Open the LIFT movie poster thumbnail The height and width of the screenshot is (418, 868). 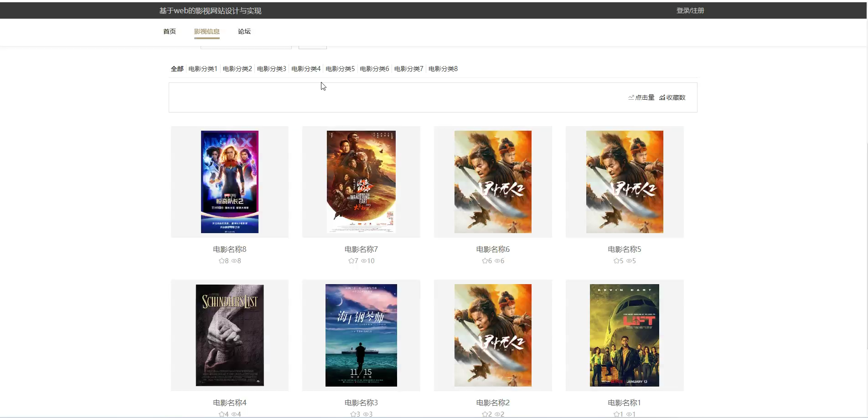[625, 335]
